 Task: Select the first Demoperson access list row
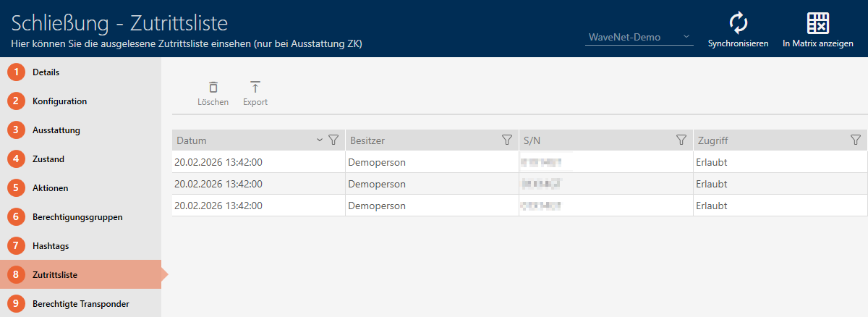click(x=376, y=162)
